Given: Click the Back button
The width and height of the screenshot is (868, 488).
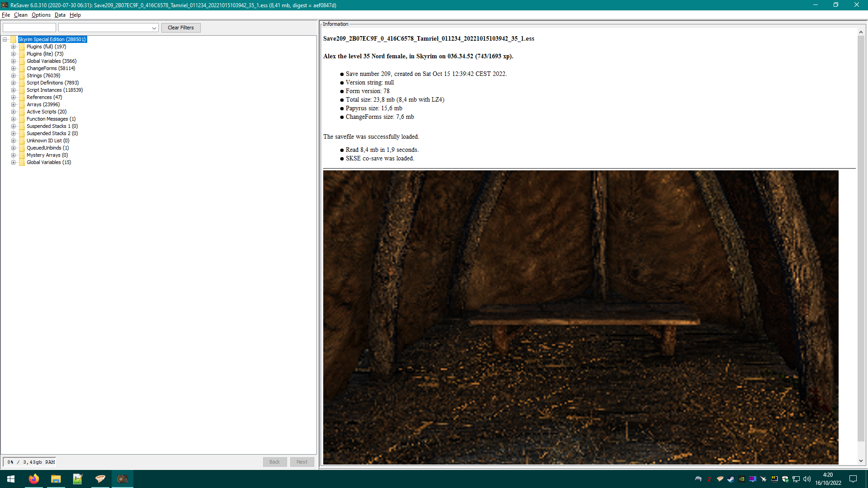Looking at the screenshot, I should point(275,462).
